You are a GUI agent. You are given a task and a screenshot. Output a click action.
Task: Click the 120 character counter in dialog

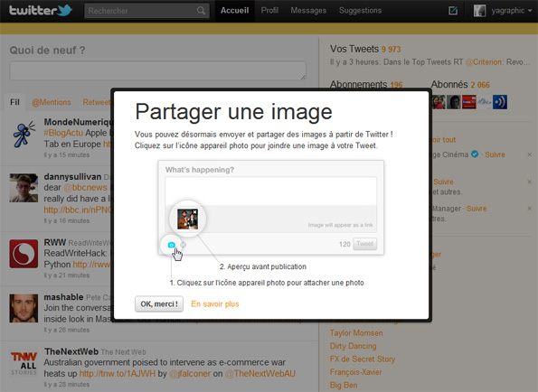pyautogui.click(x=345, y=244)
